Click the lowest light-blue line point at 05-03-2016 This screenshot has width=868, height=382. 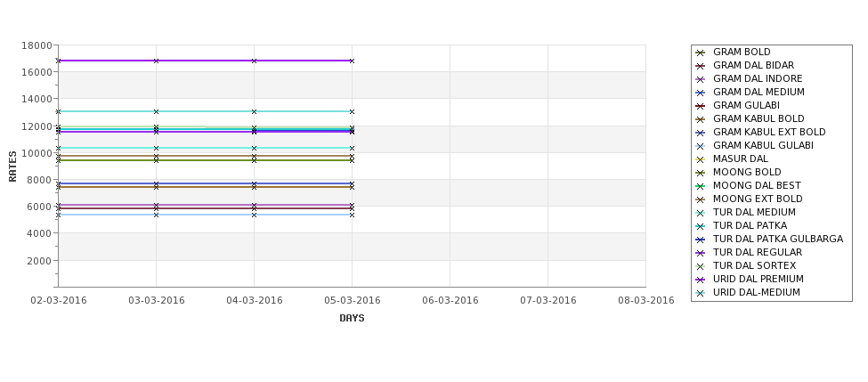[352, 215]
